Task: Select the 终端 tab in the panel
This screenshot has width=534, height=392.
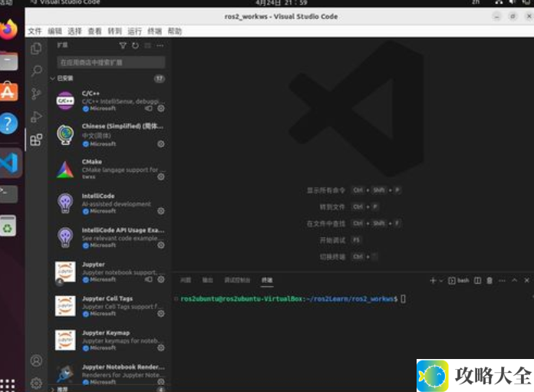Action: [267, 280]
